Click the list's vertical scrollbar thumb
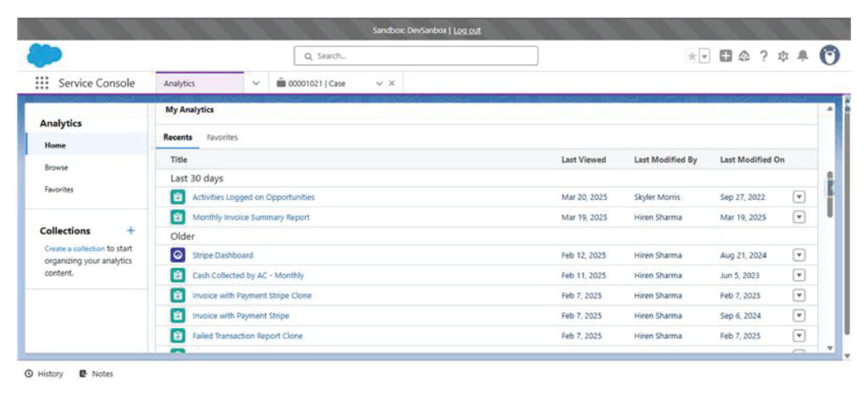Screen dimensions: 868x400 coord(830,195)
